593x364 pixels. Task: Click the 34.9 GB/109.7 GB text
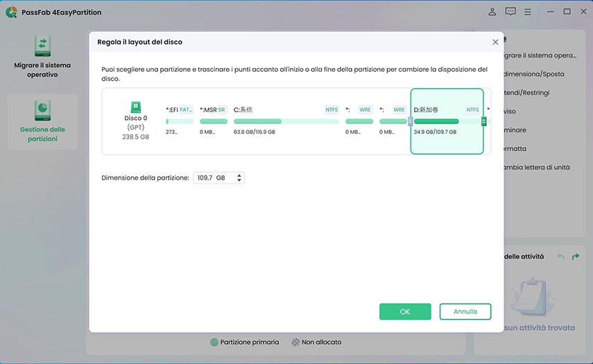click(x=435, y=132)
